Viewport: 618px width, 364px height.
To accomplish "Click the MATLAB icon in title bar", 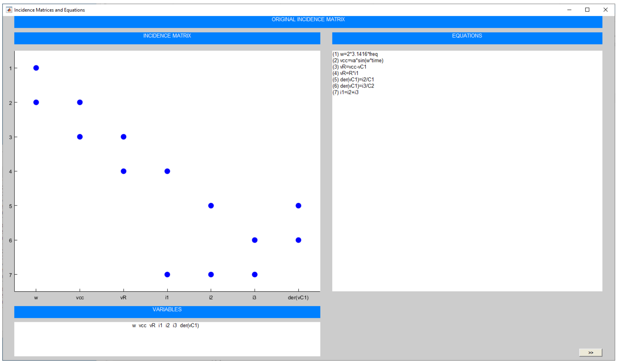I will [x=9, y=10].
